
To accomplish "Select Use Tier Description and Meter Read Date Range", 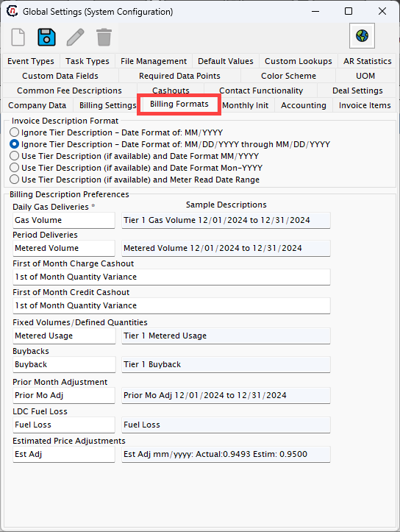I will pos(14,180).
